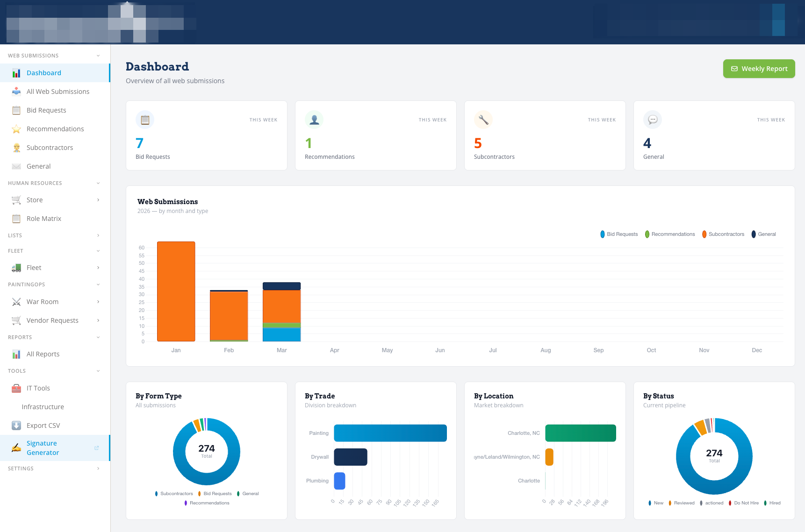Click March navy General bar segment

pos(282,286)
